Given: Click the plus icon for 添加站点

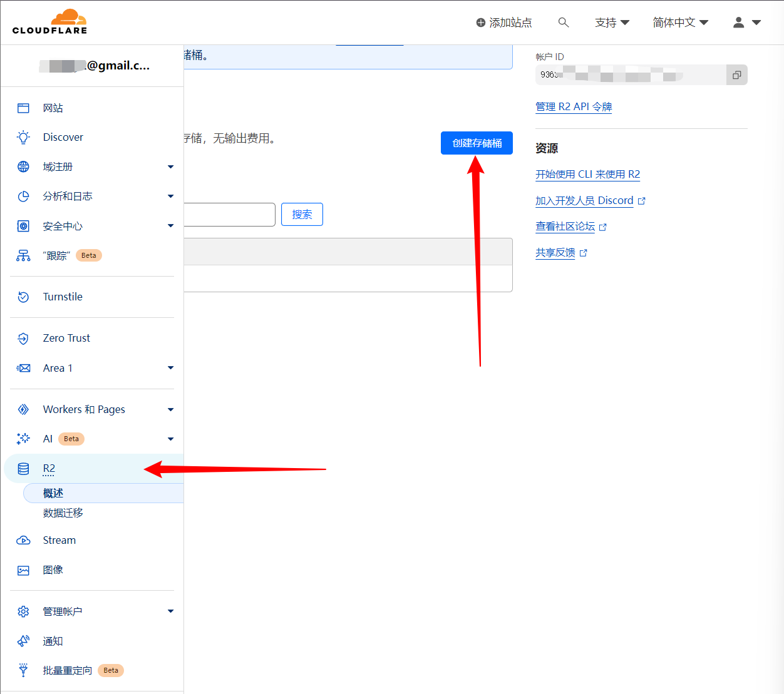Looking at the screenshot, I should point(481,23).
